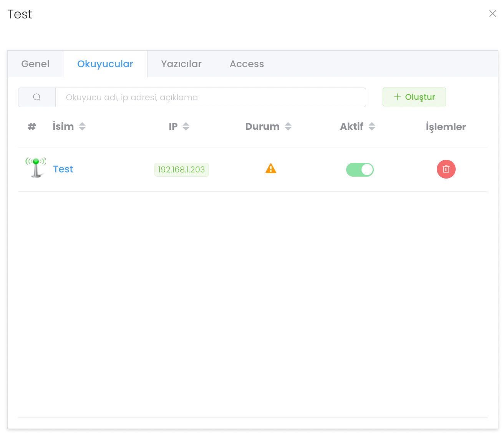
Task: Disable the Aktif toggle for the Test reader
Action: point(360,169)
